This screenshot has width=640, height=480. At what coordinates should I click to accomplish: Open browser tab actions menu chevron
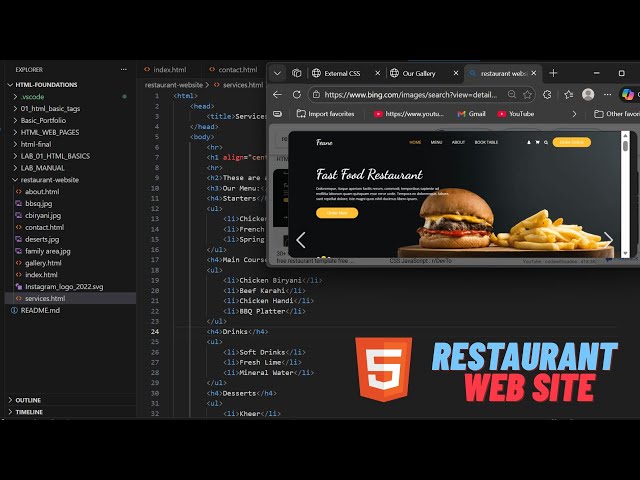[x=277, y=73]
